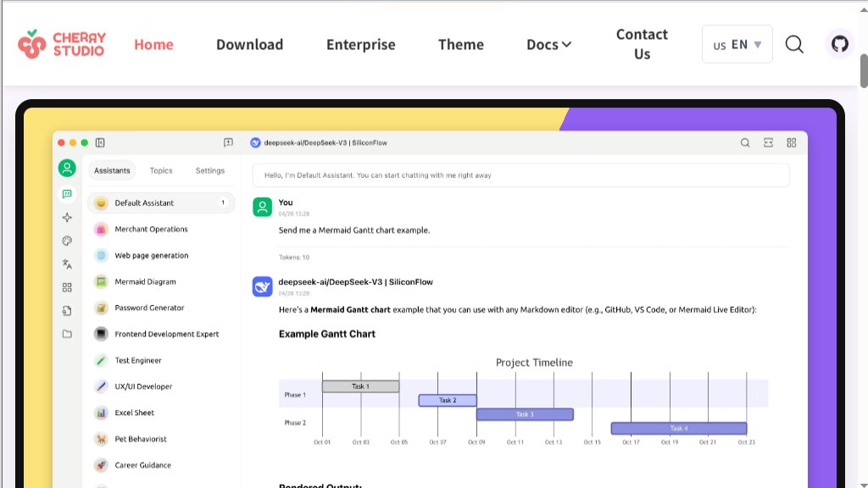
Task: Go to the Download page
Action: coord(249,44)
